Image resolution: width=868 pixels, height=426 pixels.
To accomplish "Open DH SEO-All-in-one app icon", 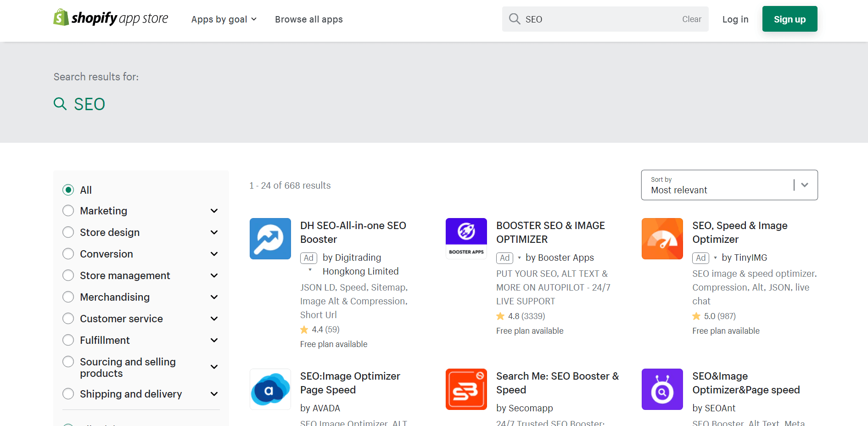I will 270,239.
